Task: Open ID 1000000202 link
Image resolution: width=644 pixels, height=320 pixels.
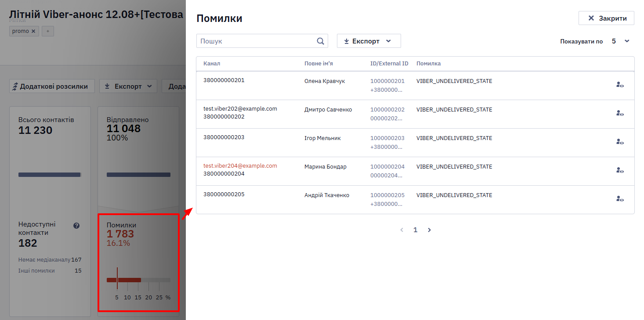Action: tap(387, 110)
